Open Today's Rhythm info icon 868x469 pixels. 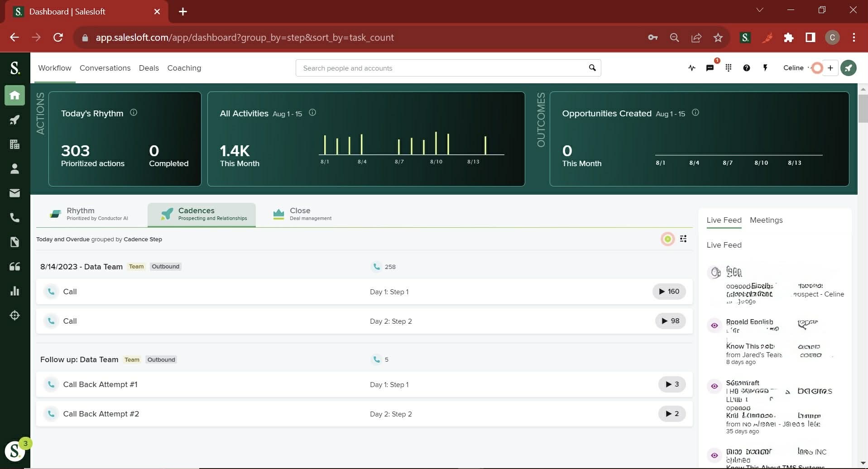click(x=134, y=113)
